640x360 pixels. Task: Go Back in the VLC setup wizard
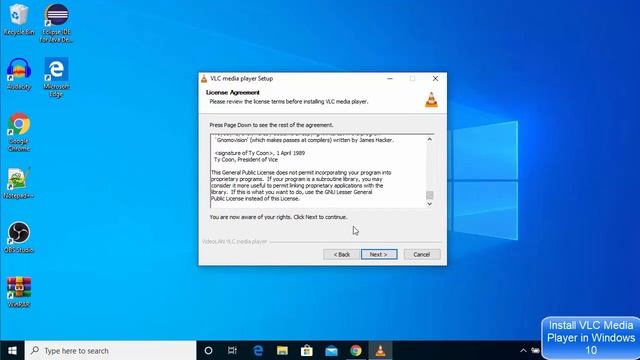(x=342, y=254)
